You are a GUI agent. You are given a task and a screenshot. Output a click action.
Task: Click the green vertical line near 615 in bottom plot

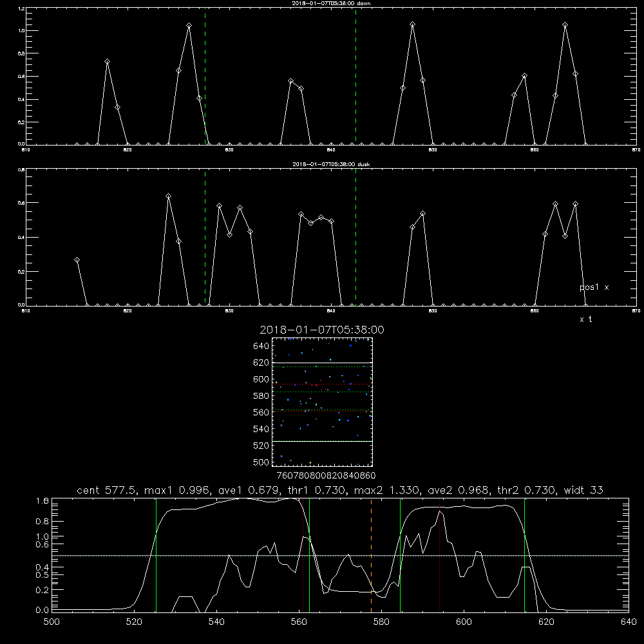point(524,554)
